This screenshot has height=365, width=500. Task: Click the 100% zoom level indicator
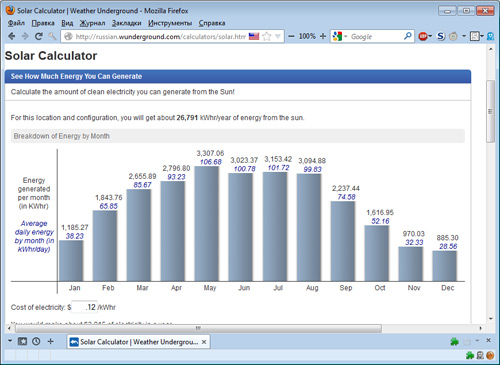click(x=307, y=36)
